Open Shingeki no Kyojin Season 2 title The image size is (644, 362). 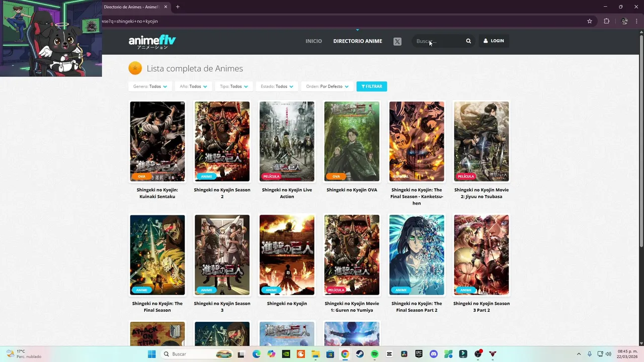(x=222, y=193)
